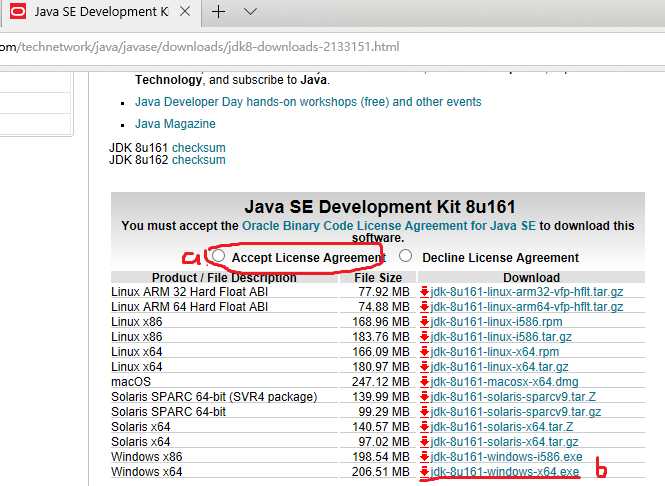Select the Decline License Agreement radio button

pyautogui.click(x=405, y=256)
